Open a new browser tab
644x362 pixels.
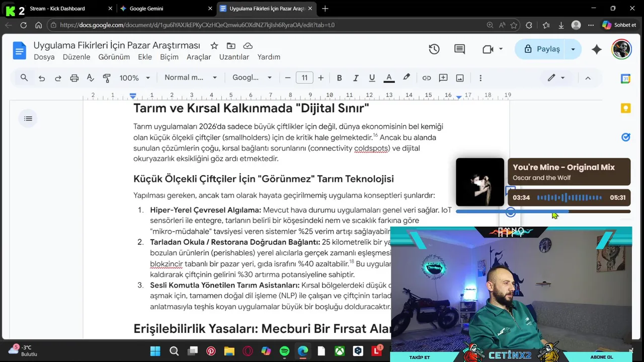tap(325, 9)
